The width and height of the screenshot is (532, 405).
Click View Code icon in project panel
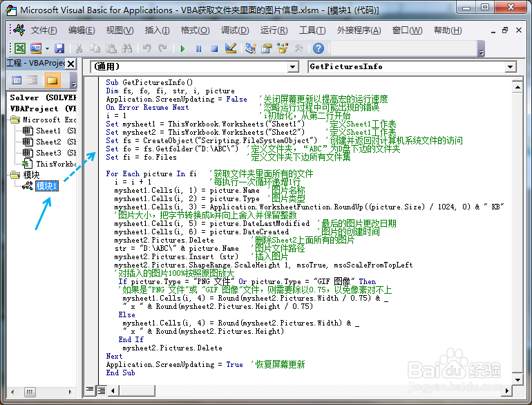tap(17, 80)
